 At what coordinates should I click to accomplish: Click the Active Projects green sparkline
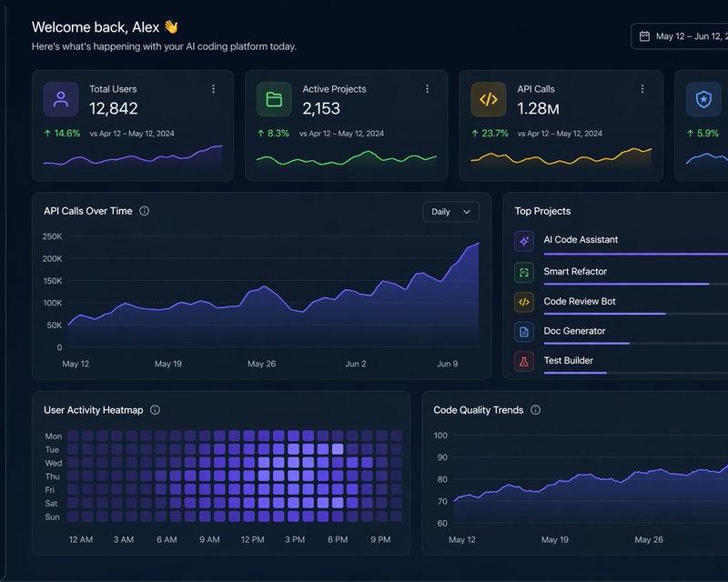tap(347, 158)
